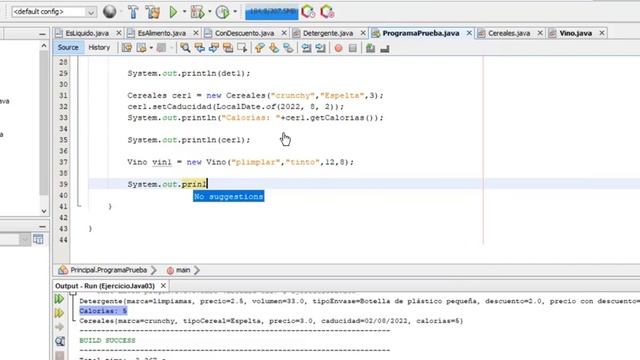Switch to Cereales.java tab
The image size is (640, 360).
[x=509, y=33]
